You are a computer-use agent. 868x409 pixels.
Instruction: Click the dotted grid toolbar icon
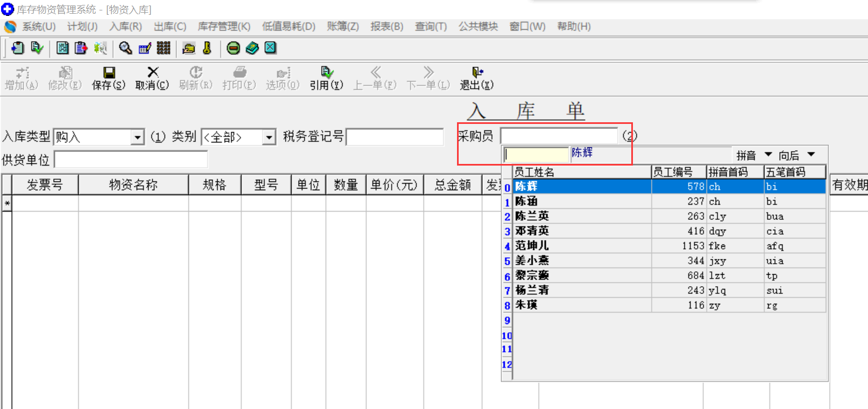(163, 48)
